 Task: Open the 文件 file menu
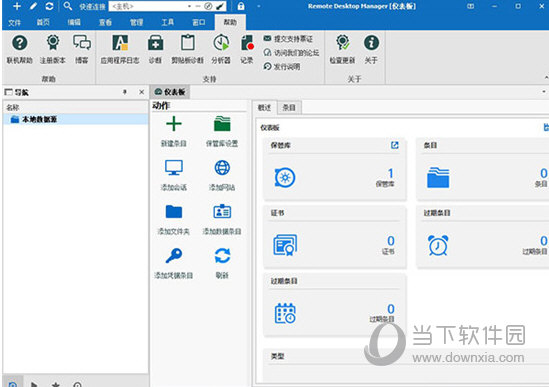[14, 22]
